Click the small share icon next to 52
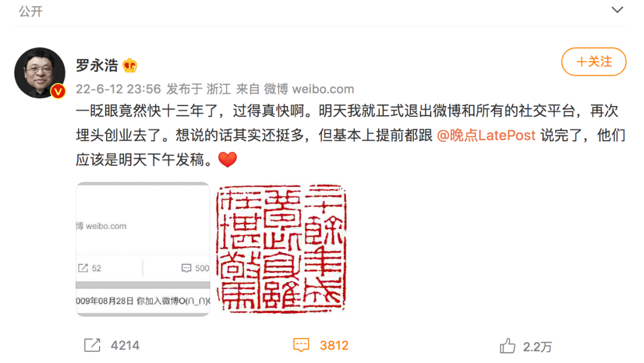The image size is (644, 363). click(x=83, y=268)
